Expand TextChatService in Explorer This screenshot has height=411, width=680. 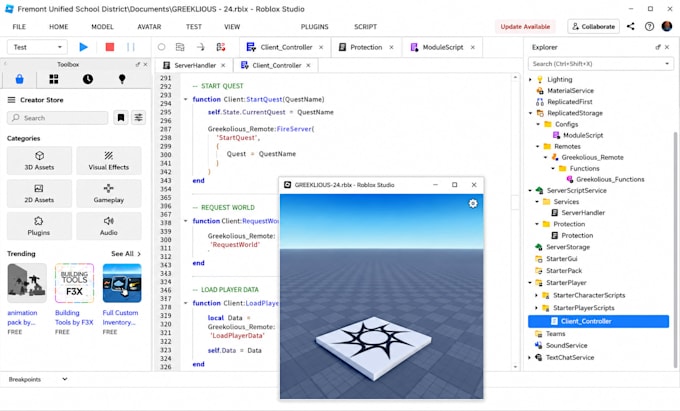(530, 358)
